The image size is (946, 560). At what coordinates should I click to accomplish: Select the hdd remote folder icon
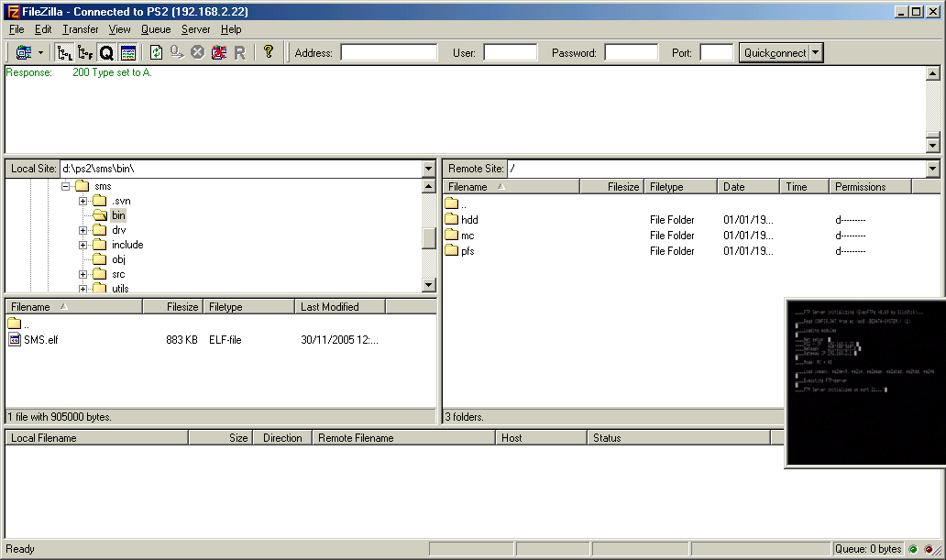coord(451,219)
